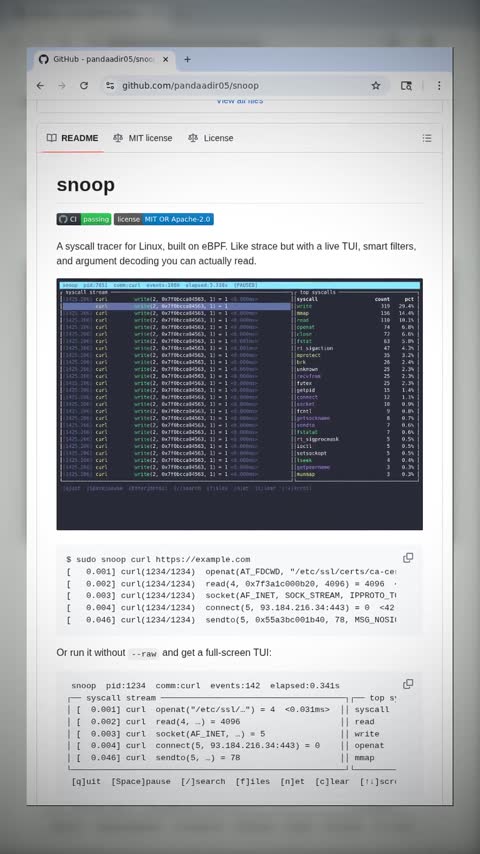
Task: Copy the TUI example code block
Action: tap(408, 684)
